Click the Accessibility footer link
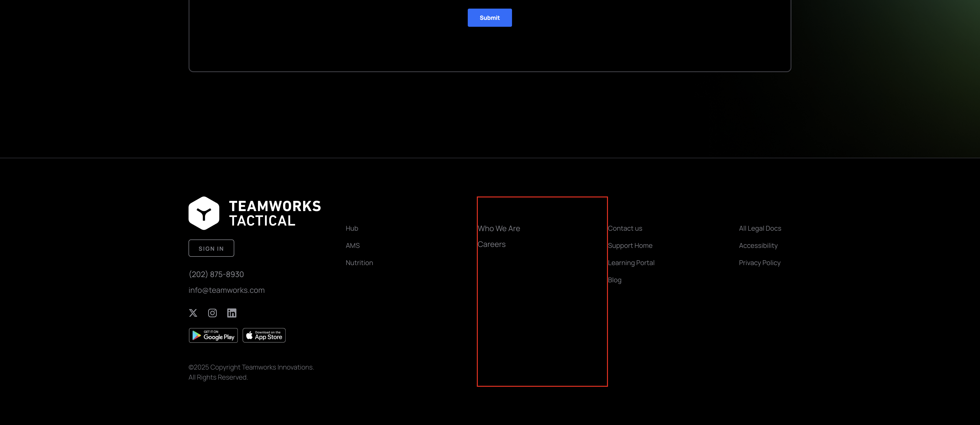Viewport: 980px width, 425px height. click(758, 245)
